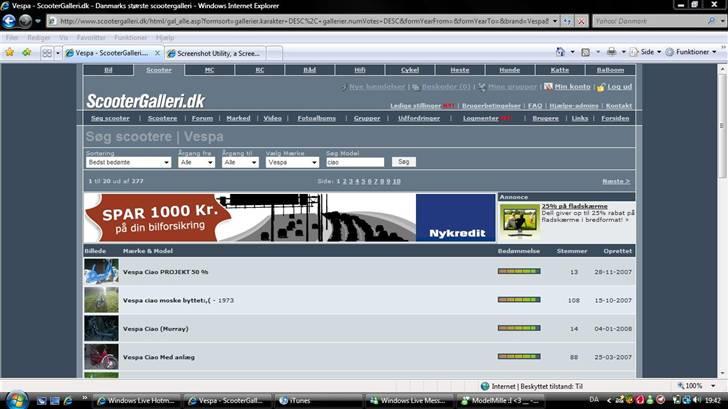This screenshot has height=409, width=728.
Task: Click the Home icon in command bar
Action: tap(558, 52)
